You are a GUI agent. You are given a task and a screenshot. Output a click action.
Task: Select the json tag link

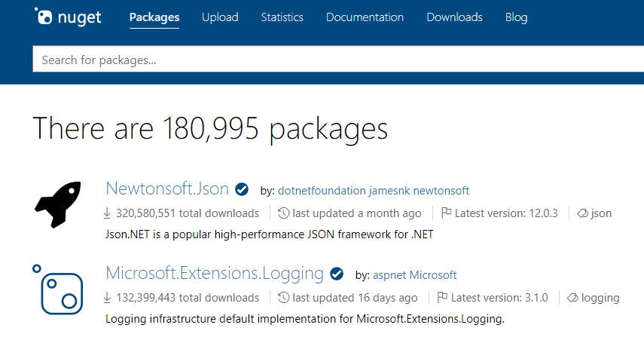click(x=601, y=213)
